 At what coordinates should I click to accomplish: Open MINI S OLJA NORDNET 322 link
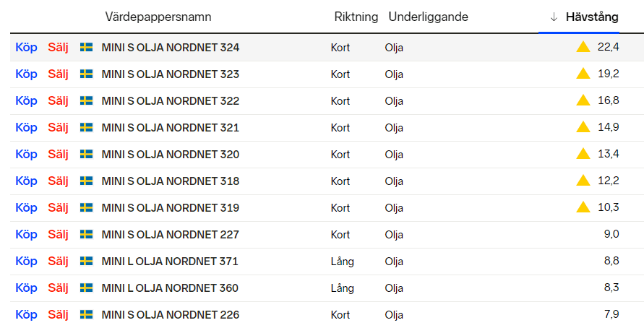170,100
